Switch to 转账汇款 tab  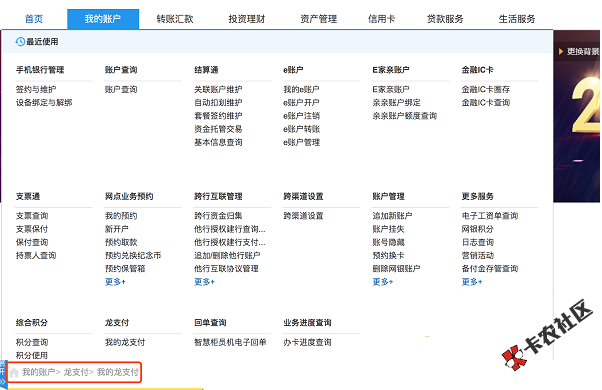pyautogui.click(x=175, y=19)
